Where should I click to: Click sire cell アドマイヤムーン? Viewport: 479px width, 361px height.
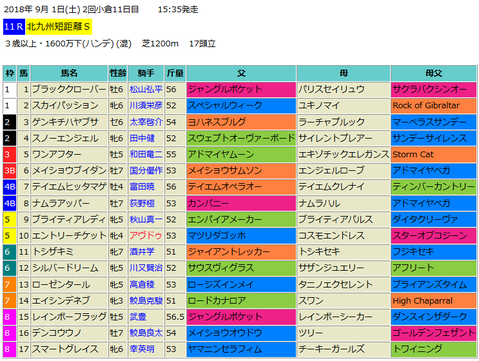[241, 154]
